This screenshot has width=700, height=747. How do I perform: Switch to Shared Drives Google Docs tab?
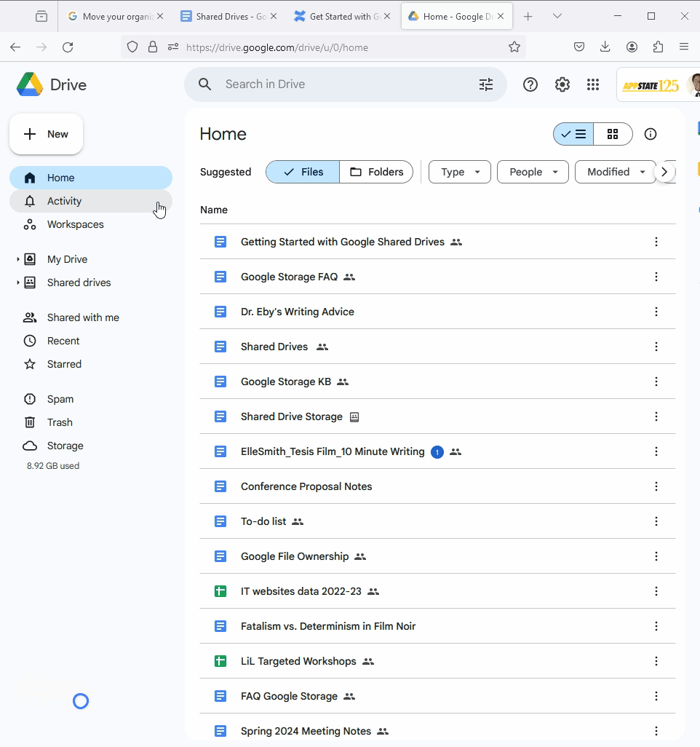point(229,17)
